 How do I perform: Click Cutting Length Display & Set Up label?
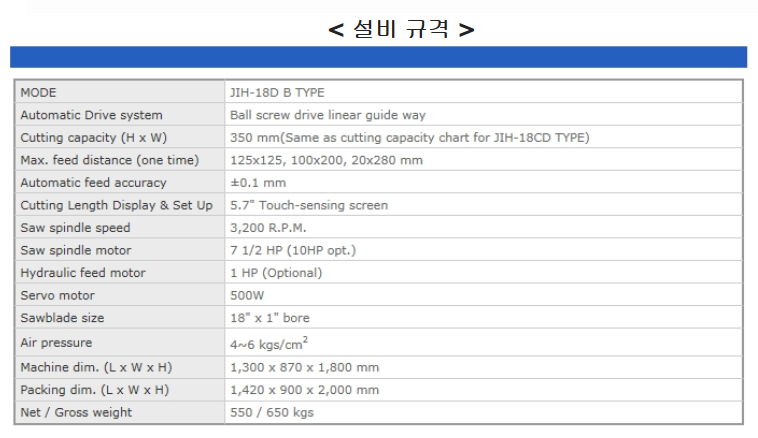(117, 205)
